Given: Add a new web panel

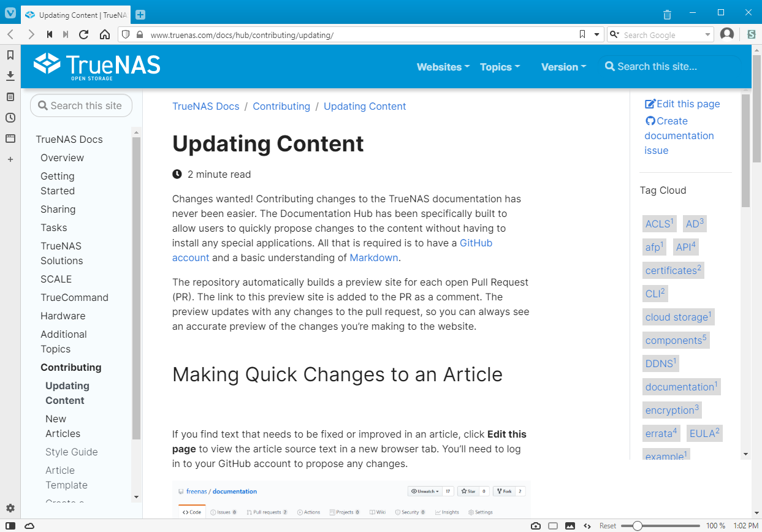Looking at the screenshot, I should coord(10,159).
